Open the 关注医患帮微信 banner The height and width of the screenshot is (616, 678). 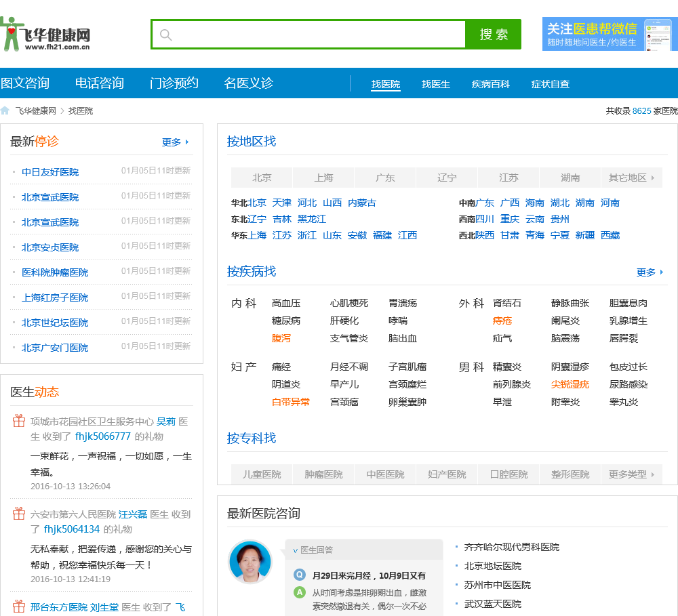610,35
